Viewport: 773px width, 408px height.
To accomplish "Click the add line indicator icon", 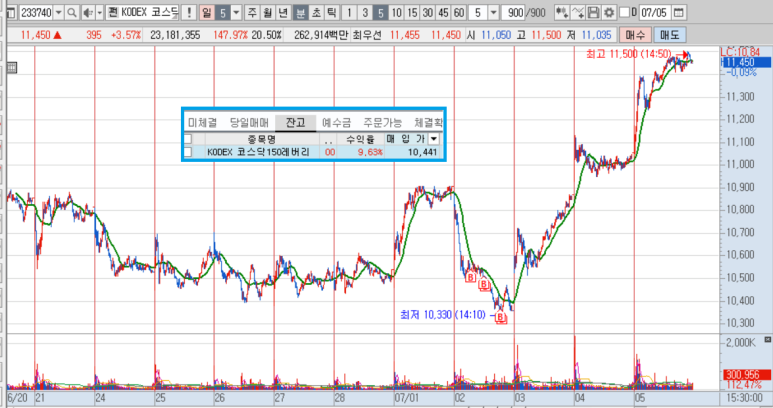I will tap(578, 12).
